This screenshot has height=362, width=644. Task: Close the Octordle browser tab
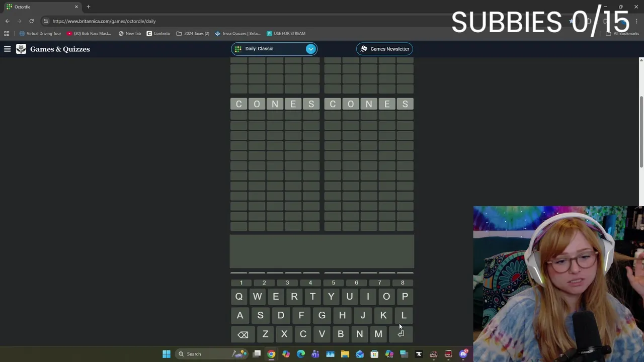pos(76,7)
